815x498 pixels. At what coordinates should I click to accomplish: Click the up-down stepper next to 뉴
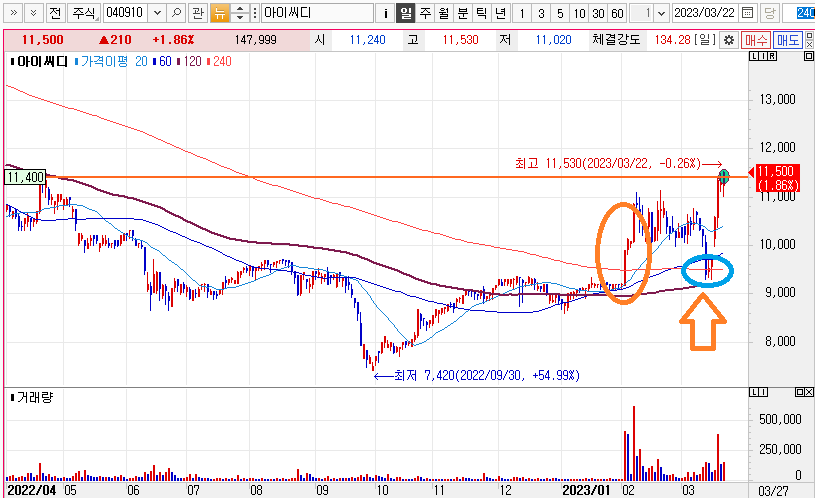240,13
